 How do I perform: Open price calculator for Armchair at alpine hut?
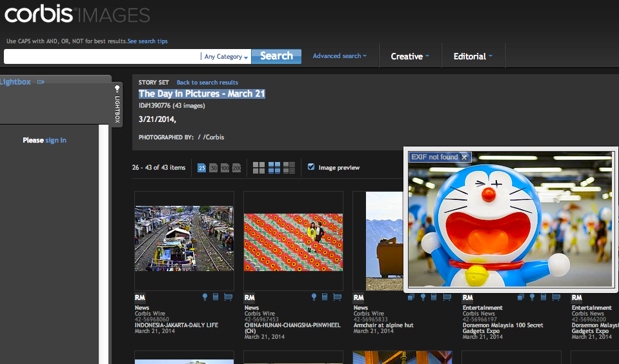click(434, 297)
